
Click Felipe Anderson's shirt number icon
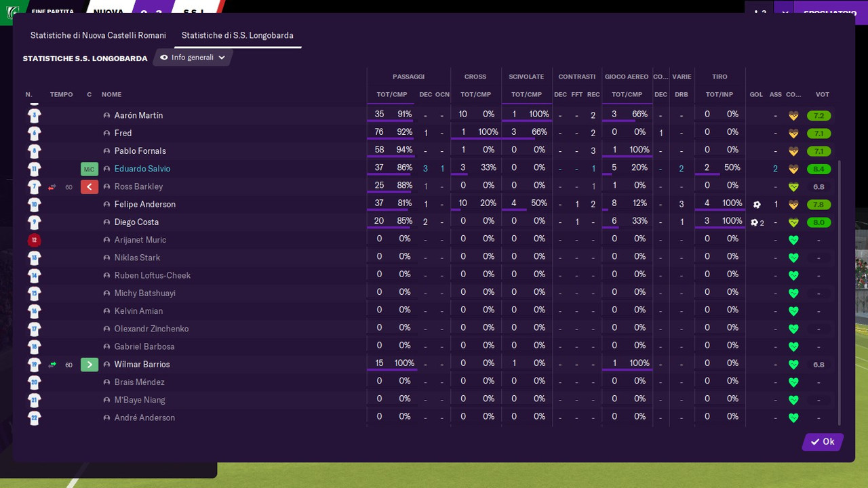[x=34, y=205]
